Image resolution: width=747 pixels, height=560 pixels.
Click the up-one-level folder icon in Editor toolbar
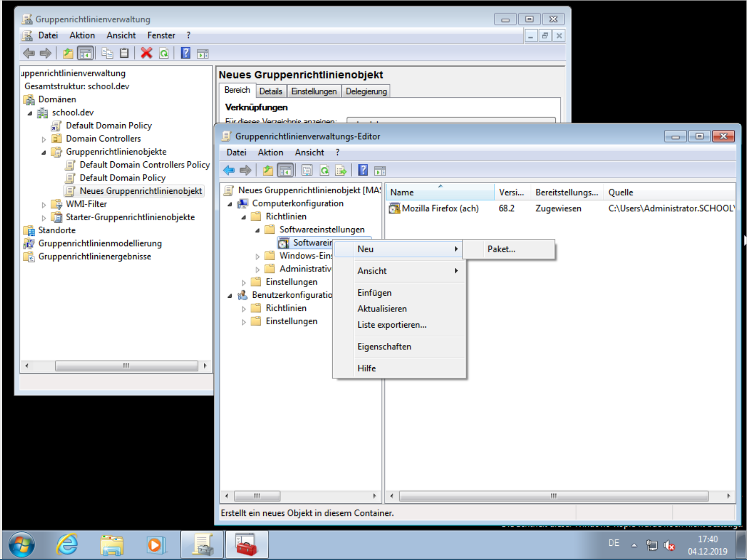(268, 170)
